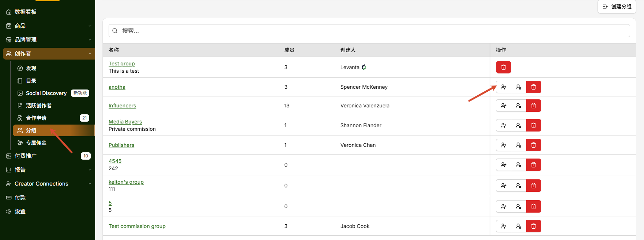Viewport: 644px width, 240px height.
Task: Open the Publishers group link
Action: [121, 145]
